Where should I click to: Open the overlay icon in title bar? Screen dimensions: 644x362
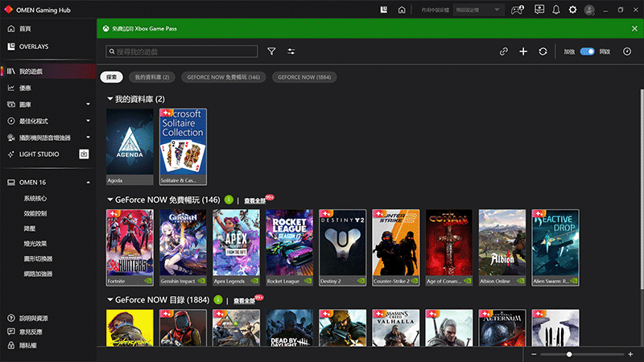(384, 10)
